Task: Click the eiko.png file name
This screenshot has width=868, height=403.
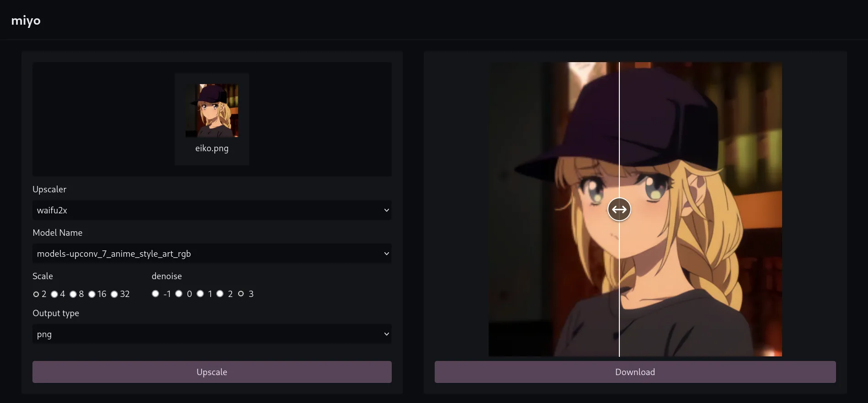Action: pyautogui.click(x=212, y=148)
